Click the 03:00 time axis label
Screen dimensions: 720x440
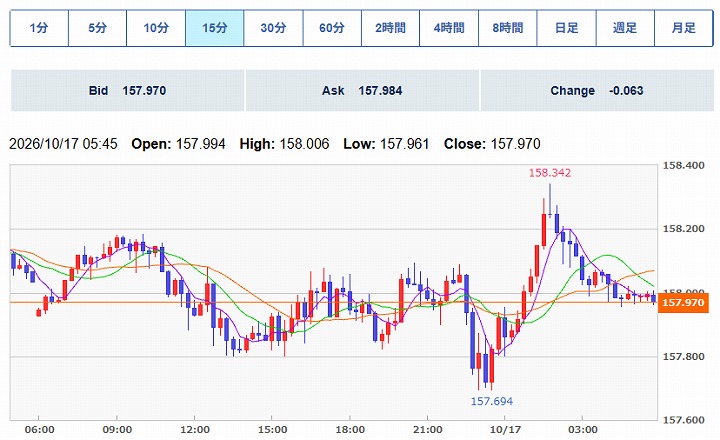click(x=583, y=430)
